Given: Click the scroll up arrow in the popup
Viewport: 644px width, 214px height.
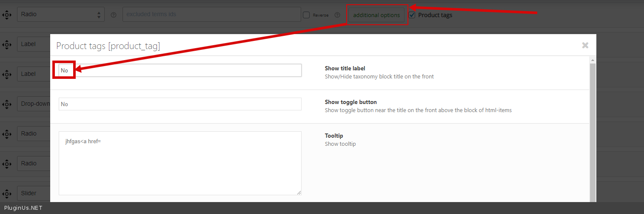Looking at the screenshot, I should [593, 61].
